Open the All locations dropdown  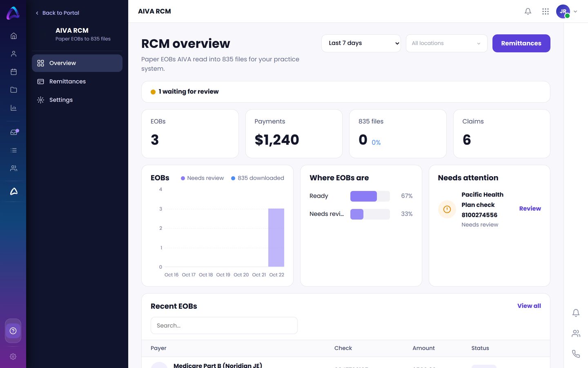click(x=447, y=43)
